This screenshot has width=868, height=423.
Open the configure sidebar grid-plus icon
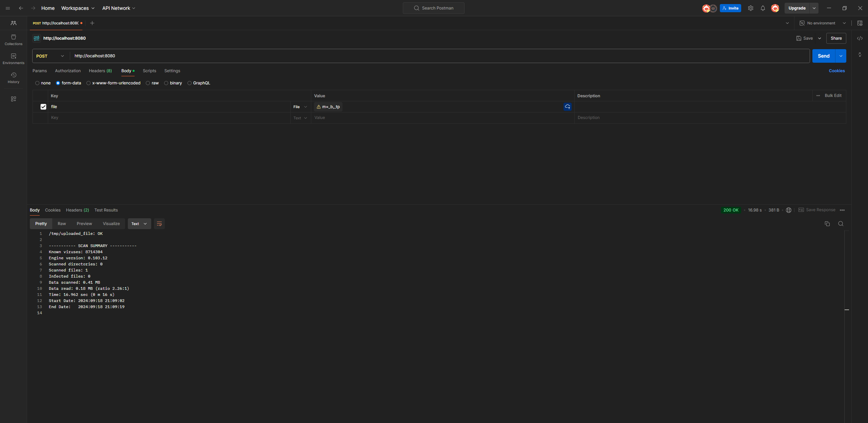(x=14, y=99)
